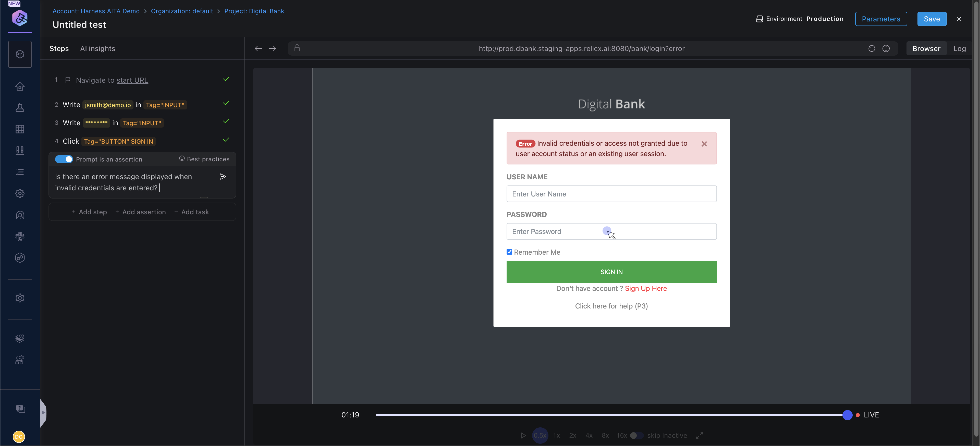The height and width of the screenshot is (446, 980).
Task: Click the Enter User Name field
Action: [x=611, y=194]
